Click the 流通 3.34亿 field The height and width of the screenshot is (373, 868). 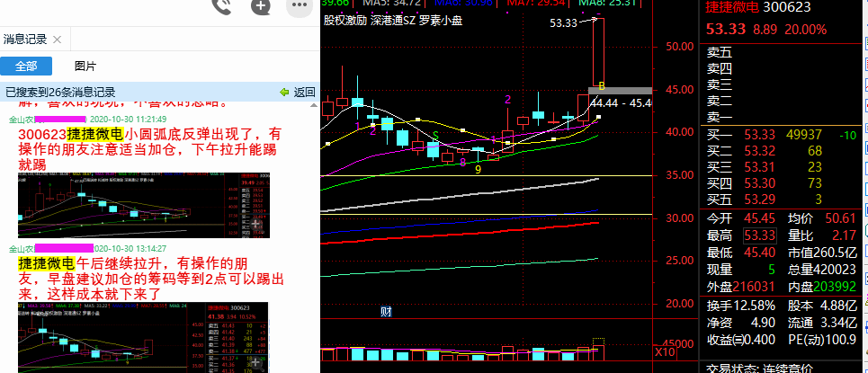822,322
